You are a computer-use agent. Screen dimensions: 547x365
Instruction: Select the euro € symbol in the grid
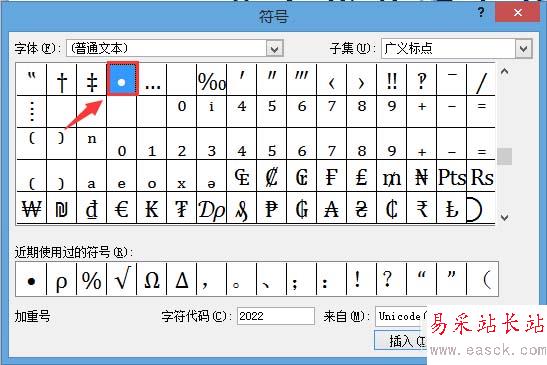[x=122, y=208]
